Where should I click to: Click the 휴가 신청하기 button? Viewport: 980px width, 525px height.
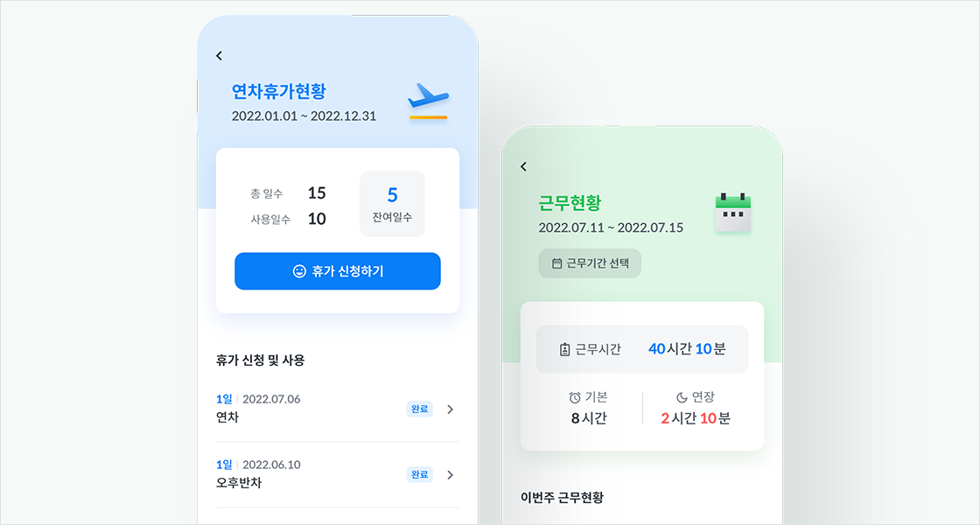pos(338,271)
